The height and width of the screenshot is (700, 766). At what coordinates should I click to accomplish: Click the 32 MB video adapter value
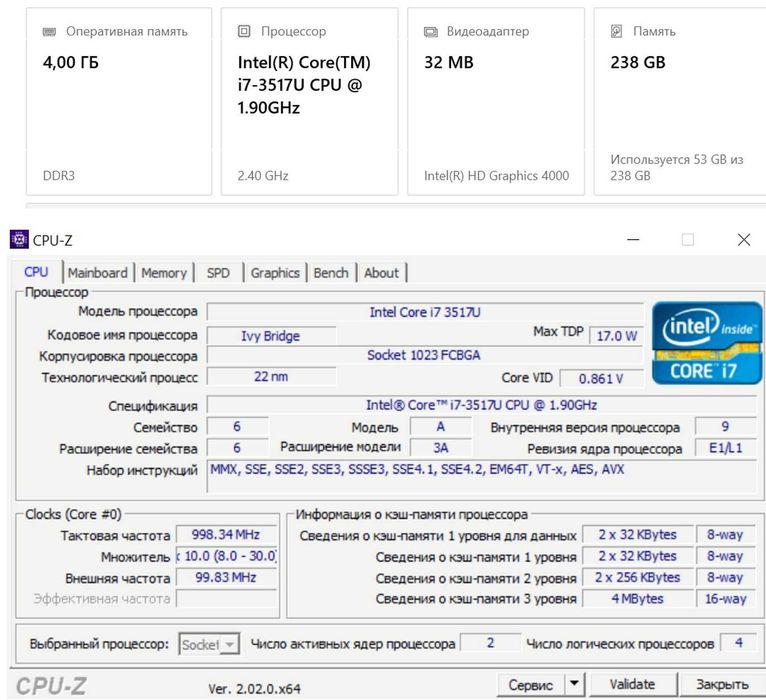tap(449, 63)
